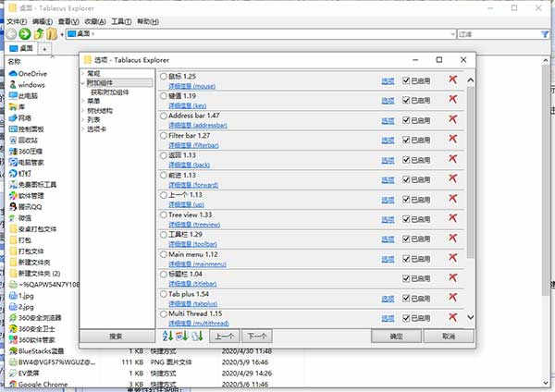Click the grey back navigation arrow
The height and width of the screenshot is (392, 555).
click(x=11, y=34)
